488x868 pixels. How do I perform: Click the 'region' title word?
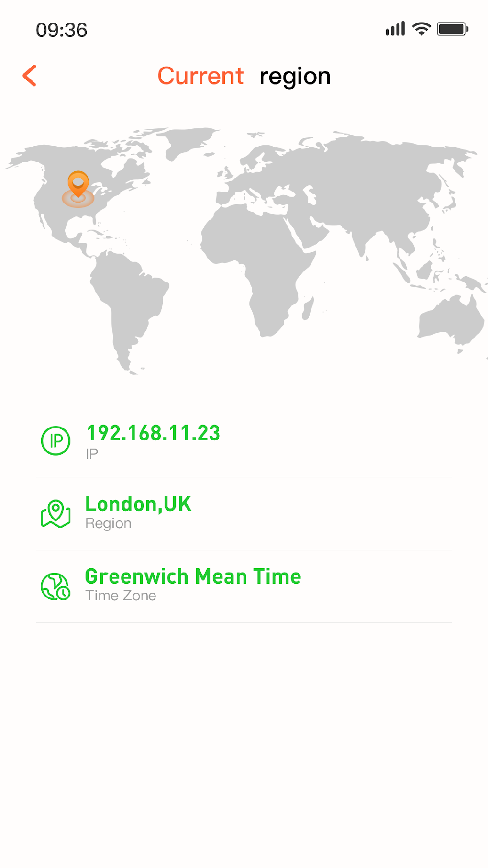[x=295, y=77]
